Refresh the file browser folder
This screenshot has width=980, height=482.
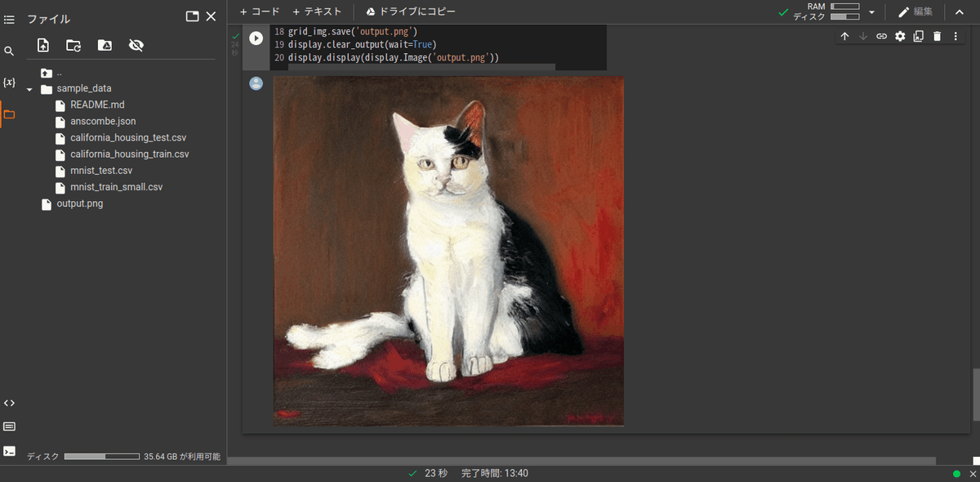pyautogui.click(x=73, y=46)
